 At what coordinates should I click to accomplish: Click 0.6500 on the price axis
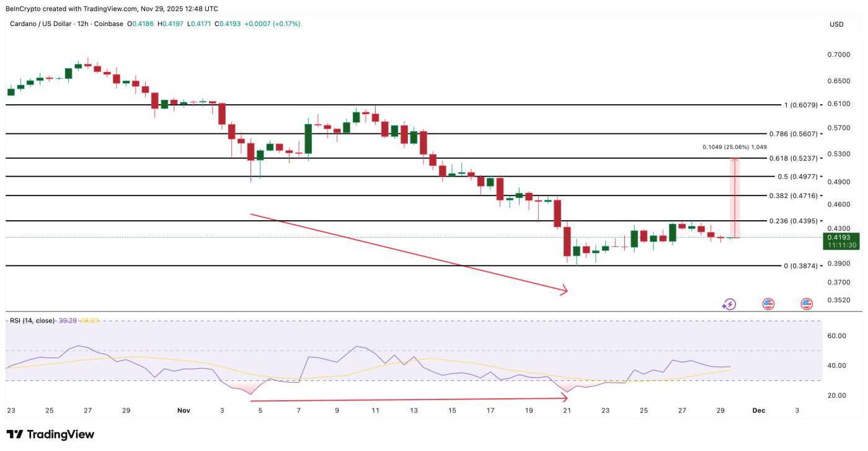tap(838, 81)
